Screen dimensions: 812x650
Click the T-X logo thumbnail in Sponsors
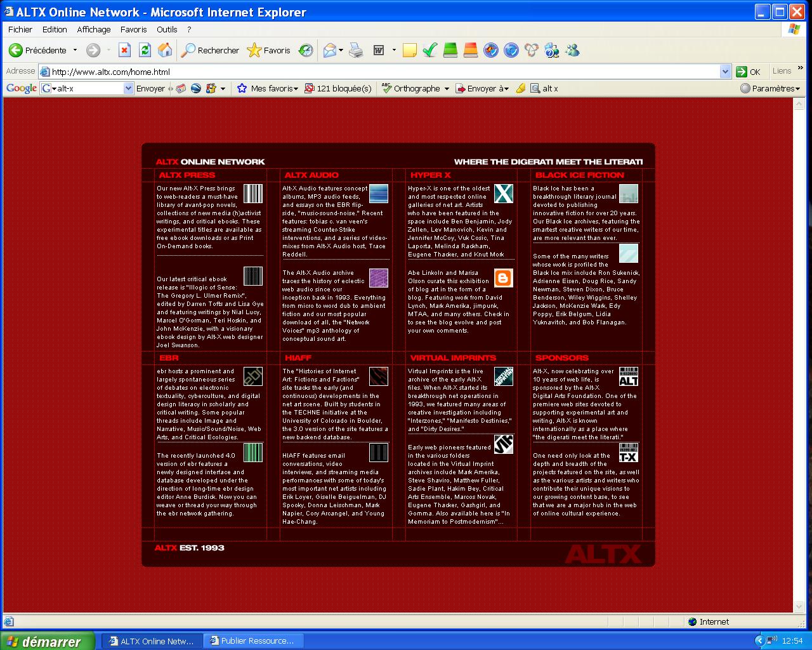click(x=629, y=453)
